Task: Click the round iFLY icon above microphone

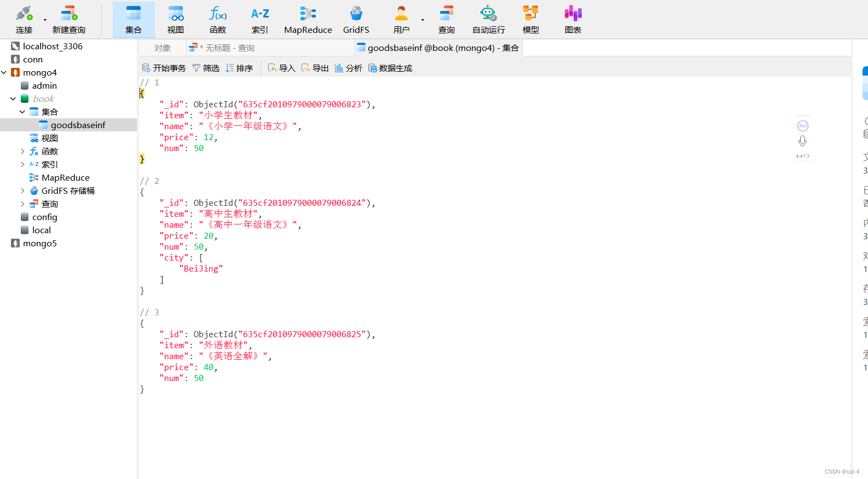Action: coord(802,126)
